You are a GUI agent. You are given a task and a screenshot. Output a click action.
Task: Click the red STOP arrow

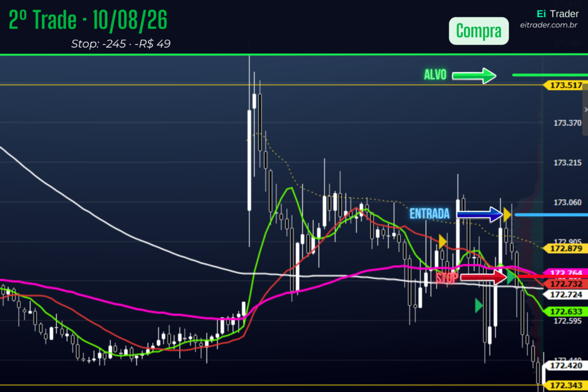483,278
